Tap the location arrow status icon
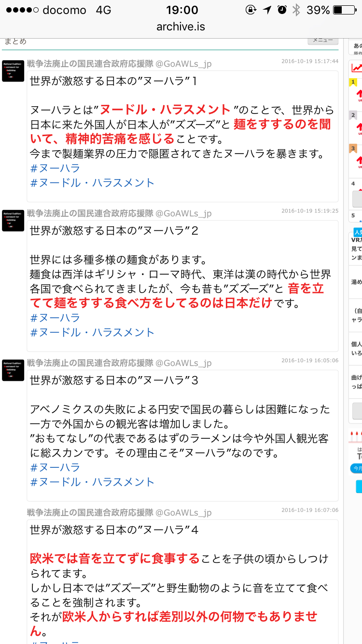The width and height of the screenshot is (362, 644). point(267,10)
